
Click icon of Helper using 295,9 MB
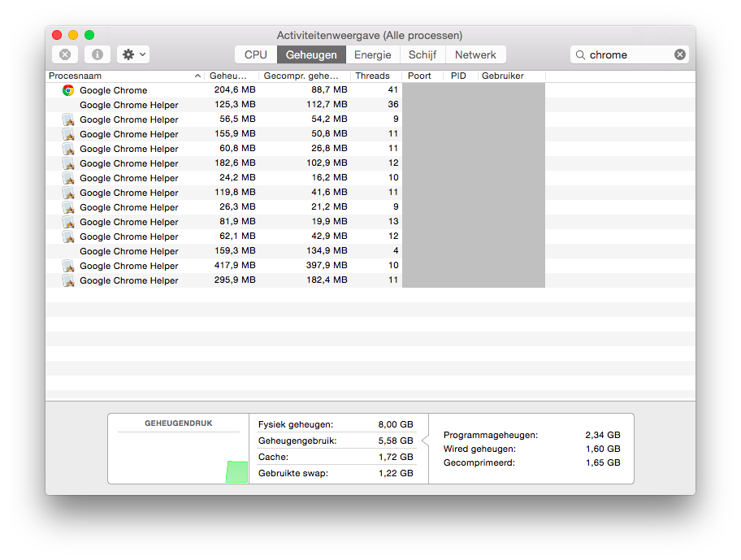68,280
